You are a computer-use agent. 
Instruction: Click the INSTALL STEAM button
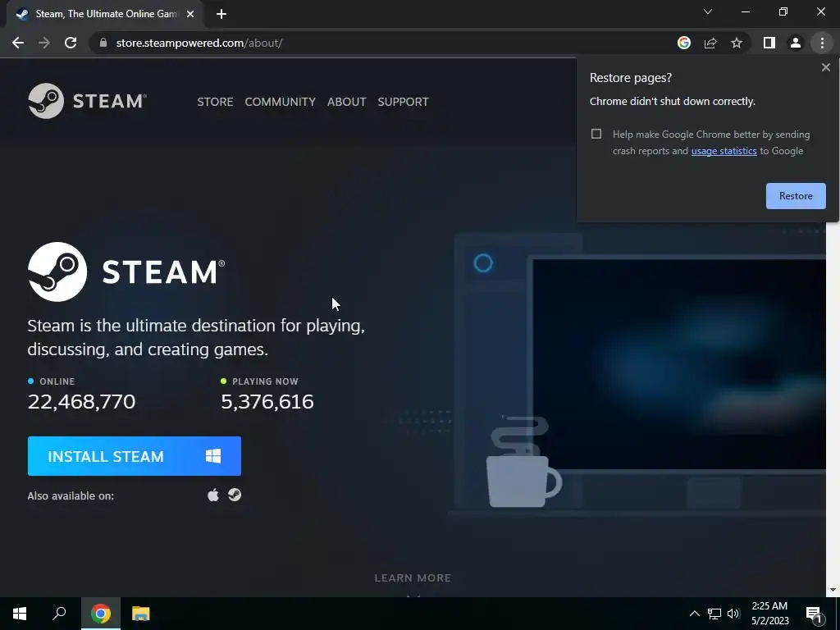[135, 456]
